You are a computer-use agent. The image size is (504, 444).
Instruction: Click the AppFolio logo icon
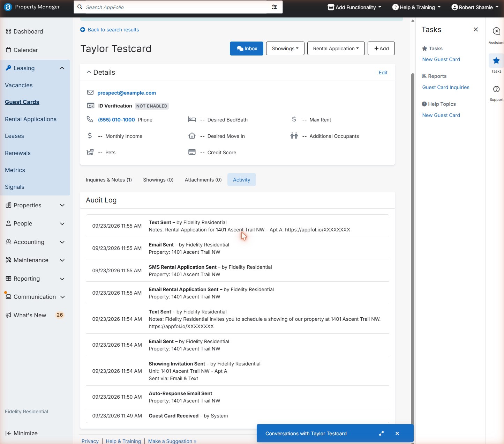tap(8, 7)
